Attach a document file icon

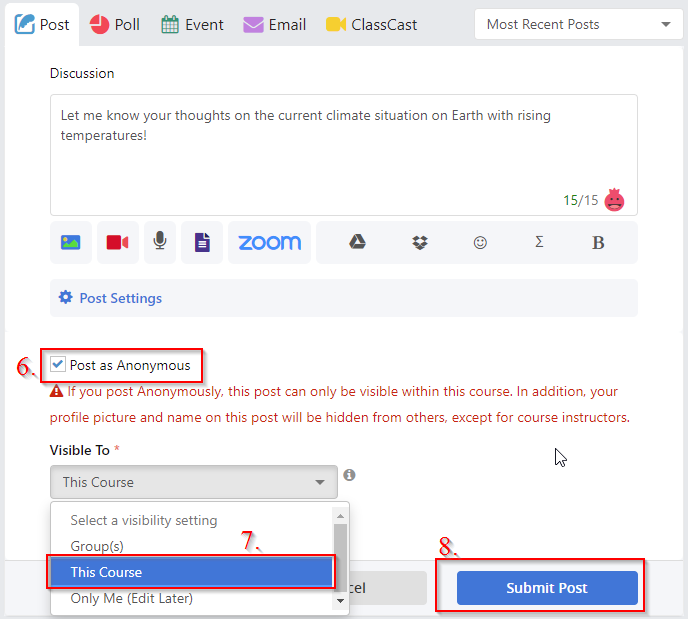point(202,243)
